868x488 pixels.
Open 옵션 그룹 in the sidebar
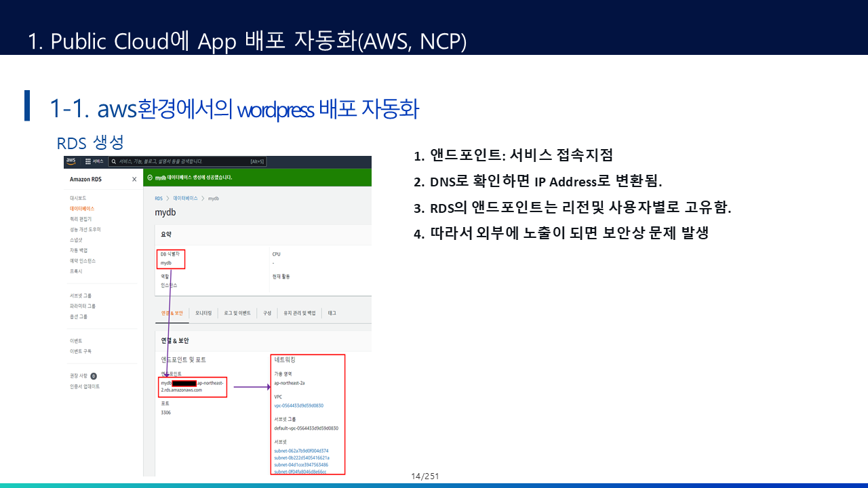(79, 317)
